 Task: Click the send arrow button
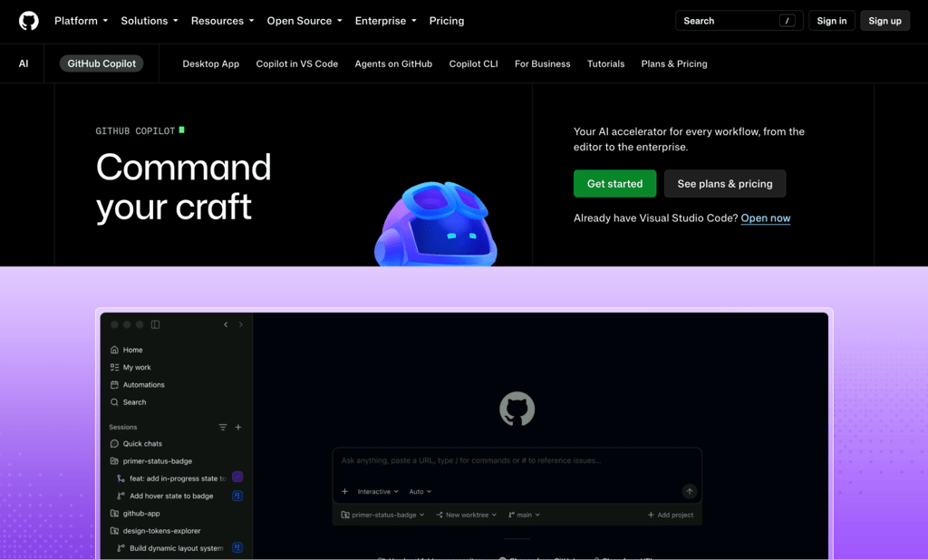click(690, 491)
